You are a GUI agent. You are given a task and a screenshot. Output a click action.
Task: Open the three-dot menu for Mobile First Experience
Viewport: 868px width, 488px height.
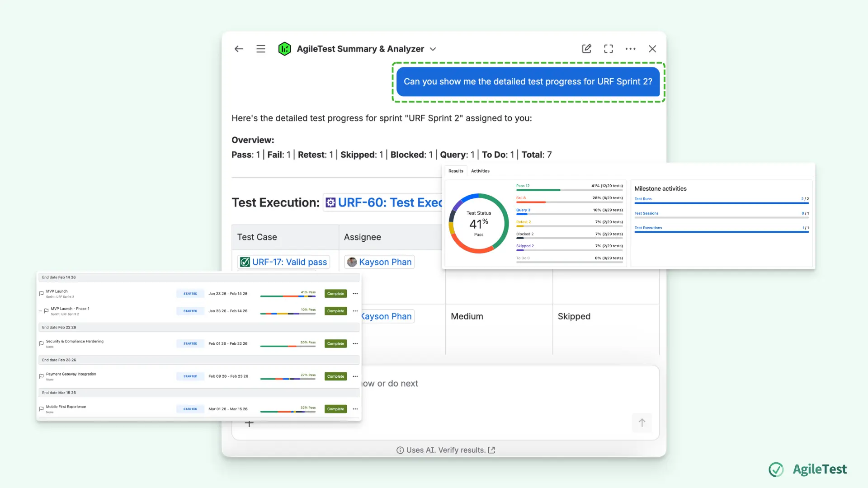click(x=355, y=409)
